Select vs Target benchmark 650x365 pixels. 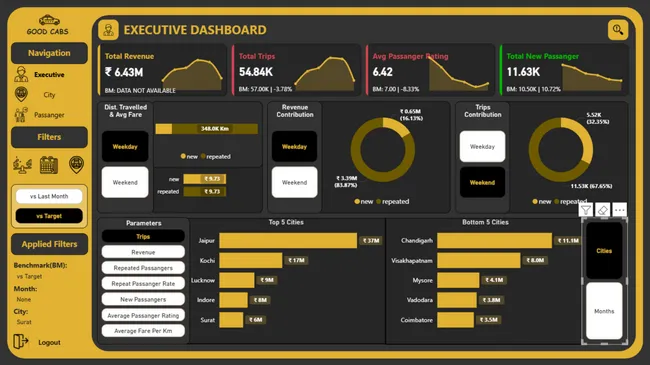[49, 216]
